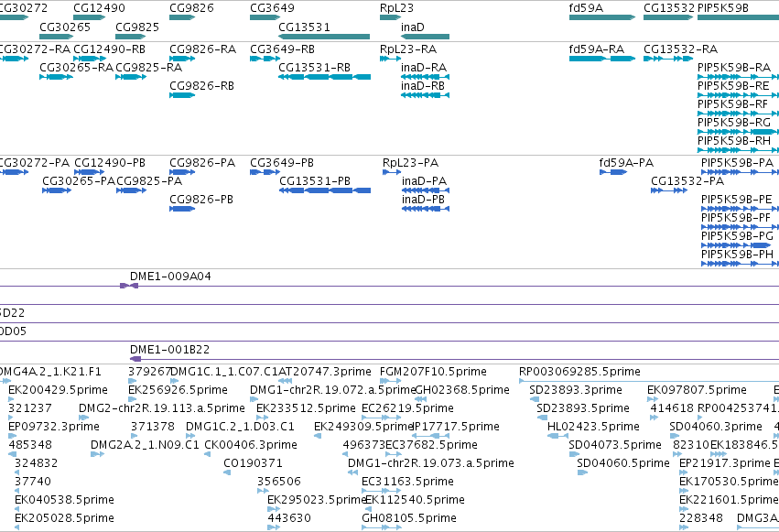
Task: Click transcript inaD-RA
Action: (425, 77)
